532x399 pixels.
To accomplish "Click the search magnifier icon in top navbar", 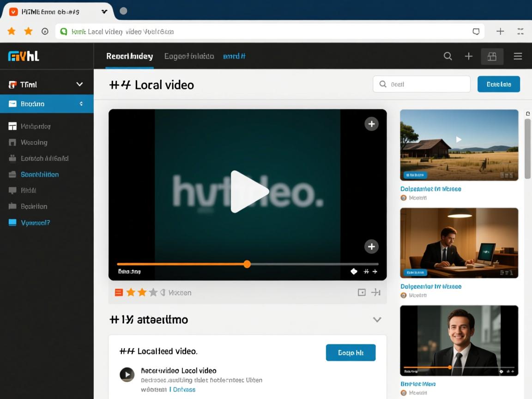I will 447,56.
